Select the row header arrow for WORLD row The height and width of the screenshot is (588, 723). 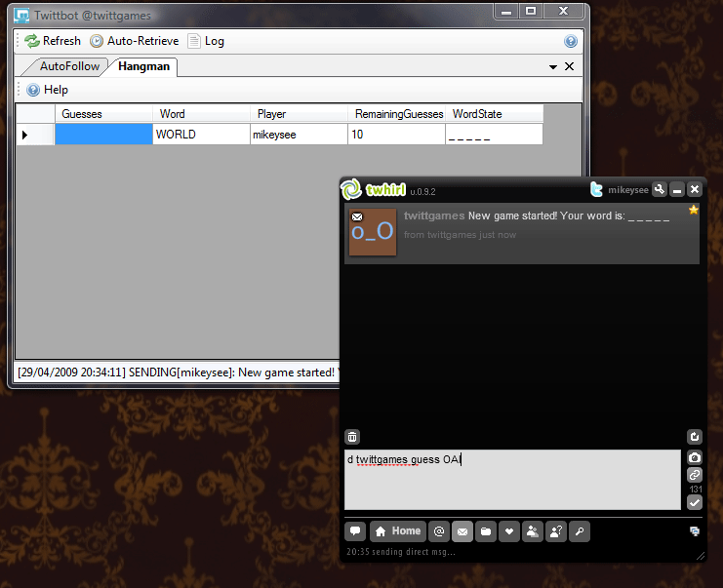point(25,135)
